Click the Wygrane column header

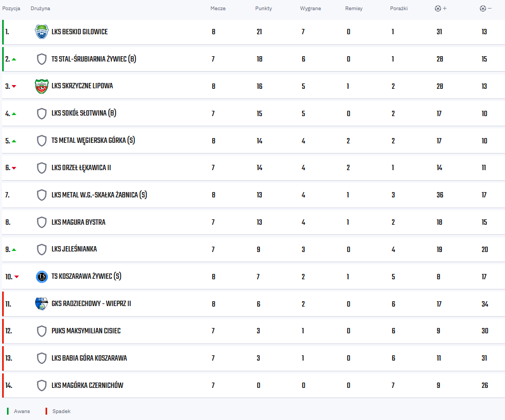pos(311,9)
